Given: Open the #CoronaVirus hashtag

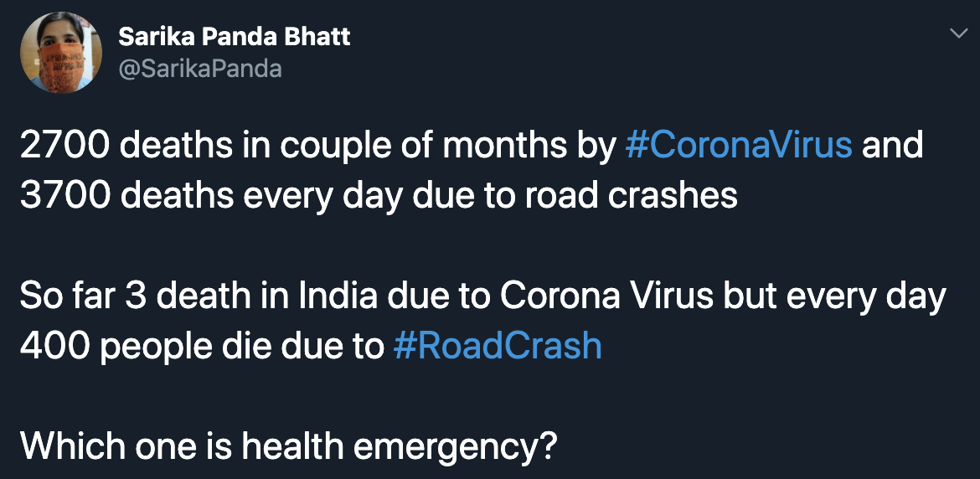Looking at the screenshot, I should pos(738,146).
